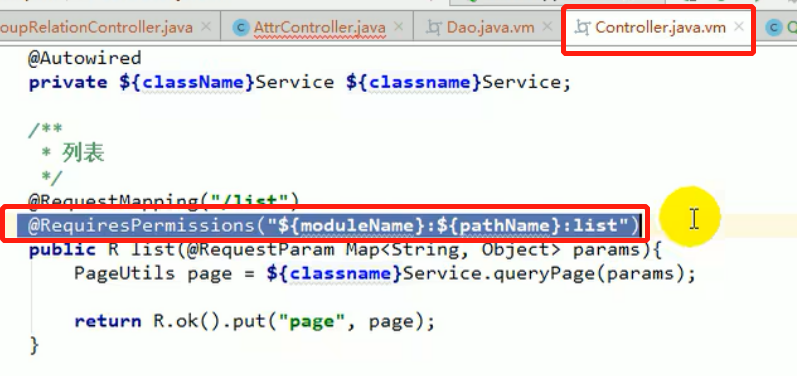797x376 pixels.
Task: Click ${className}Service type in the field declaration
Action: (227, 82)
